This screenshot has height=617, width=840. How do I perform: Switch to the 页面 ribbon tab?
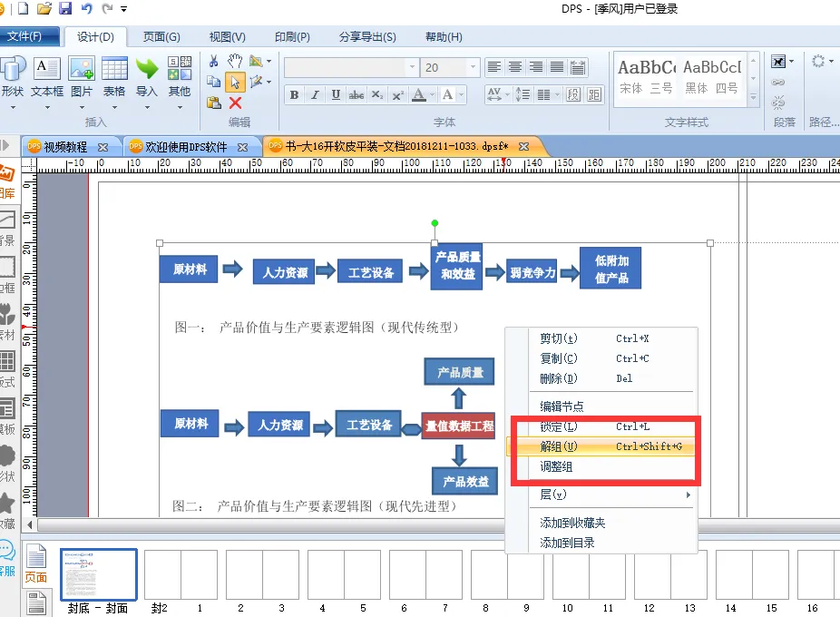point(161,37)
